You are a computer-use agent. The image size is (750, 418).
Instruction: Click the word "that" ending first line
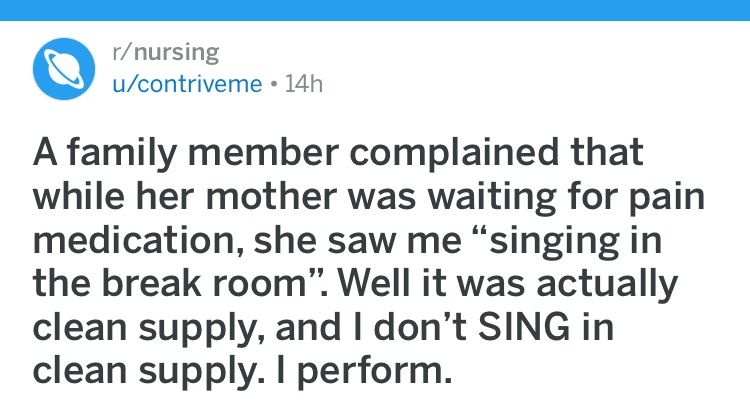click(x=607, y=153)
